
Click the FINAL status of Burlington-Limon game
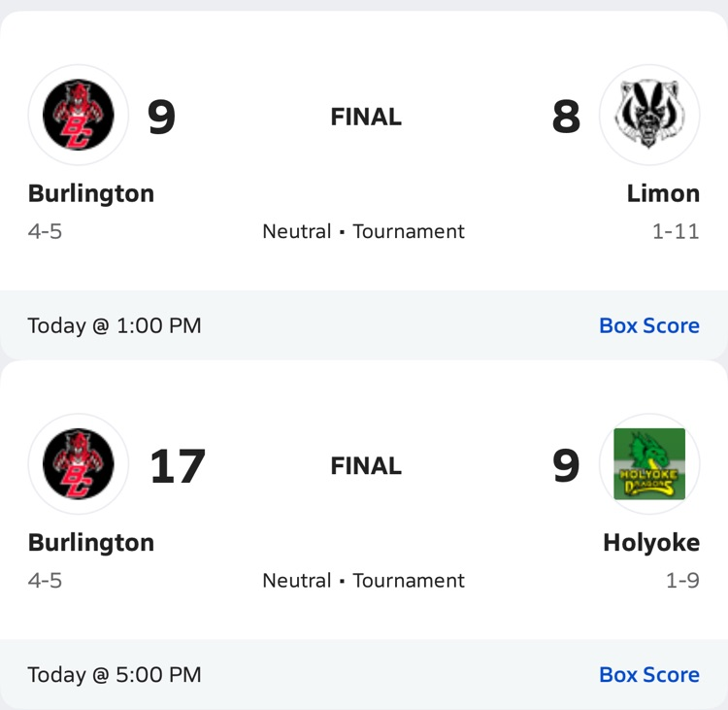[366, 117]
